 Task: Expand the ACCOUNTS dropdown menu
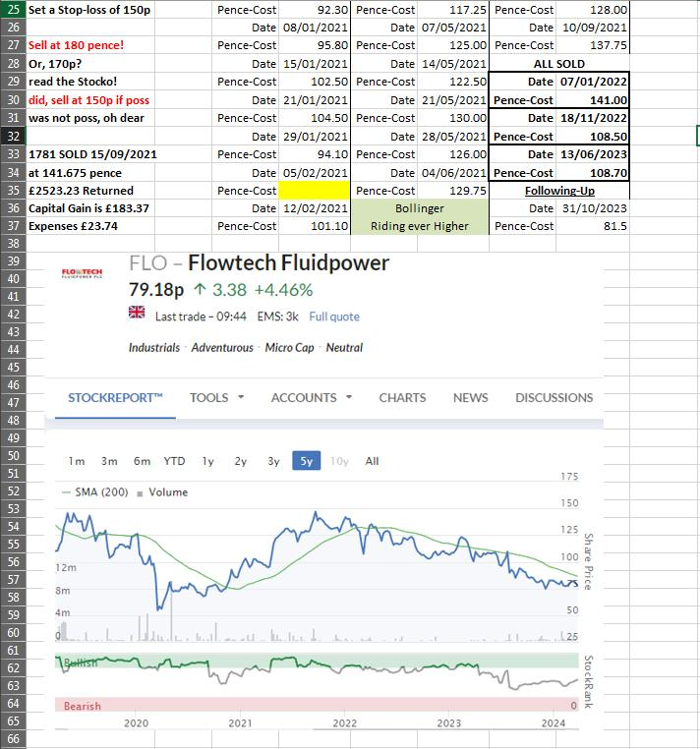(312, 398)
